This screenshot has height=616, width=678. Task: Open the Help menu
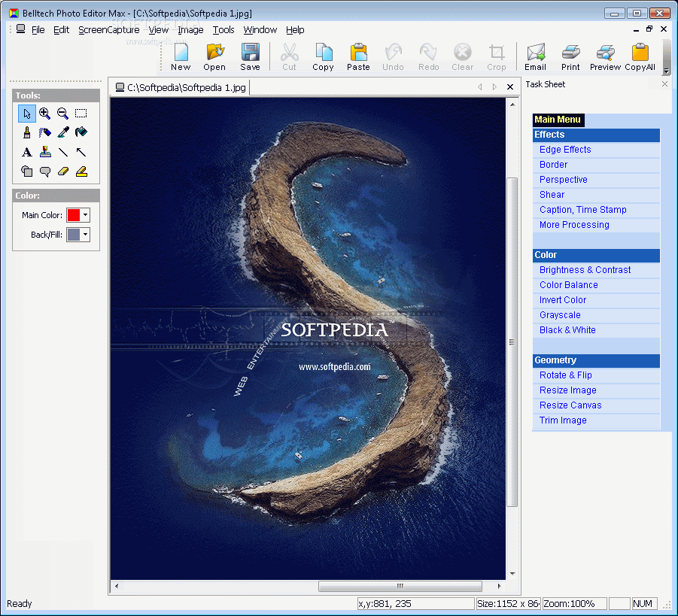[x=295, y=30]
